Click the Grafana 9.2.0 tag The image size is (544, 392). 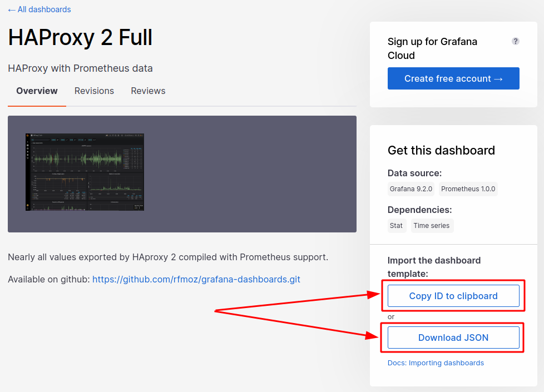[411, 189]
